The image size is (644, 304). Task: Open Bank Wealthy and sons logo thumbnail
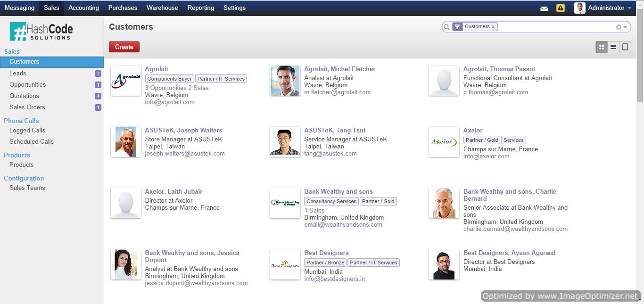coord(285,203)
